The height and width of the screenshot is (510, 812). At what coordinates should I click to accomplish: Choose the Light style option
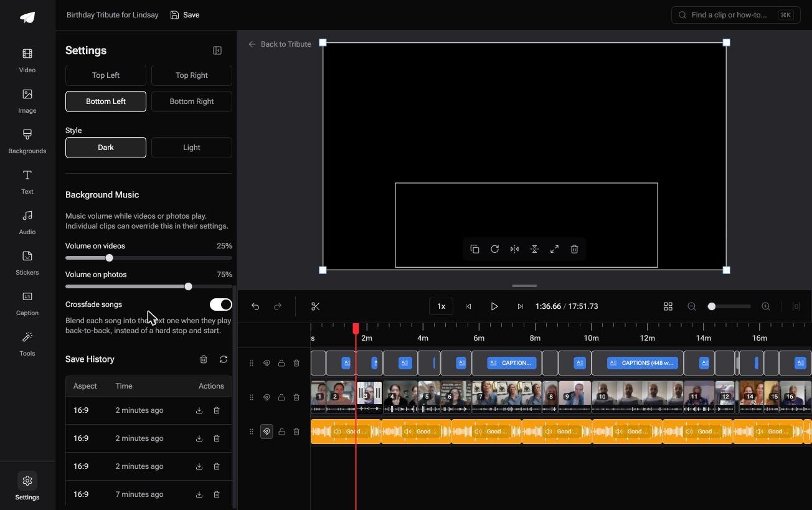tap(192, 148)
